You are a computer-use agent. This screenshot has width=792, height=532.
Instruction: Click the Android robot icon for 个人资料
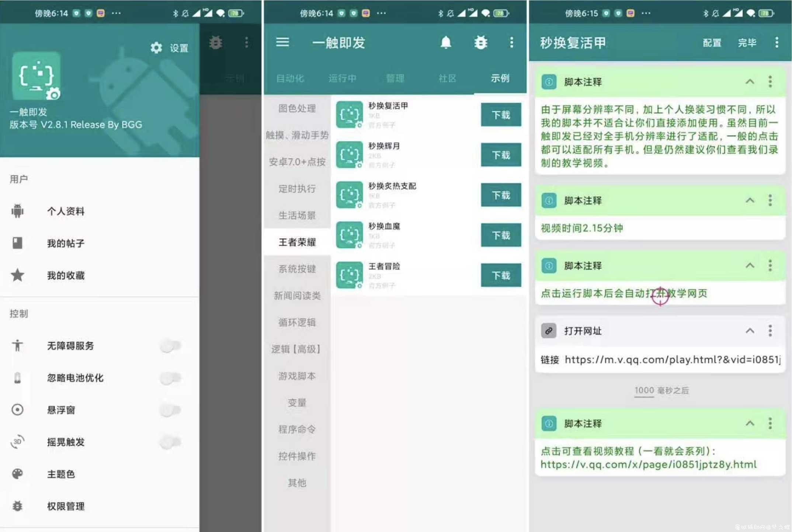pos(17,211)
